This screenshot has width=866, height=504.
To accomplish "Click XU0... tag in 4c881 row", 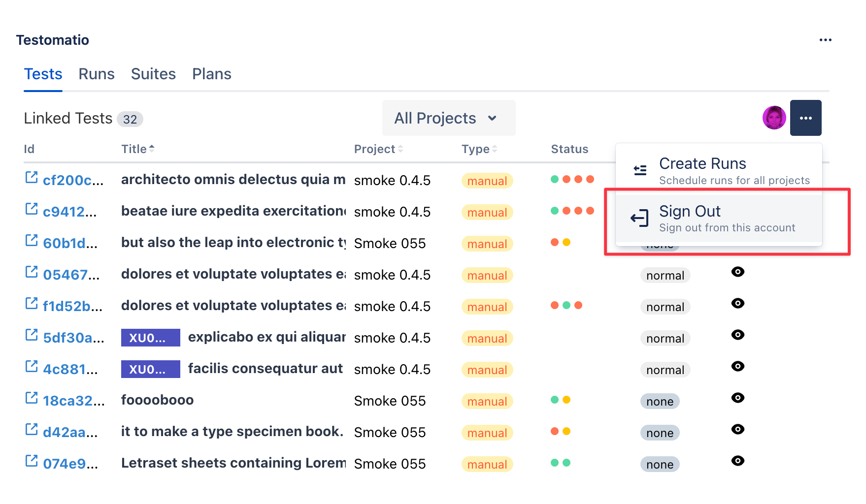I will tap(150, 369).
